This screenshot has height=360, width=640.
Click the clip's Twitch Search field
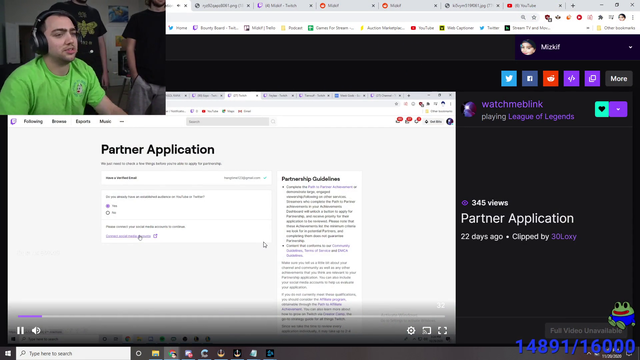[227, 122]
